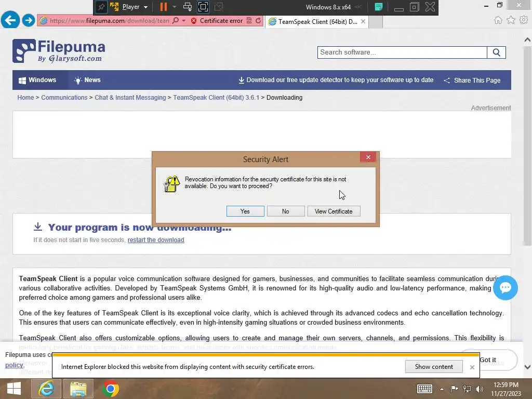
Task: Click Show content in the IE notification
Action: 434,366
